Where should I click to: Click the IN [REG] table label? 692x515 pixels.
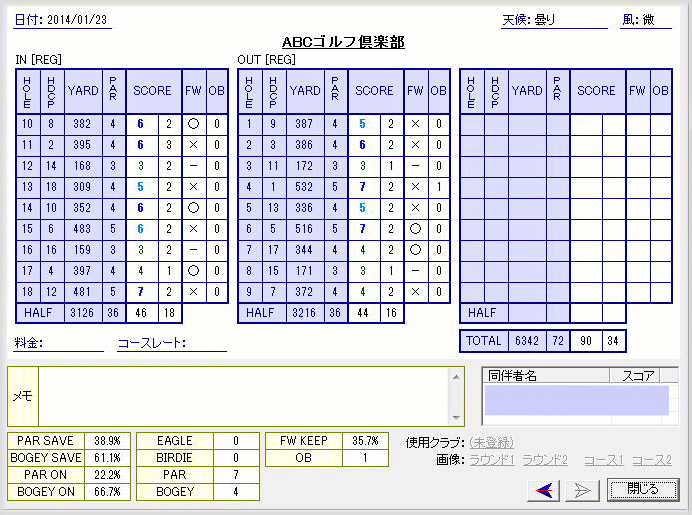[38, 60]
